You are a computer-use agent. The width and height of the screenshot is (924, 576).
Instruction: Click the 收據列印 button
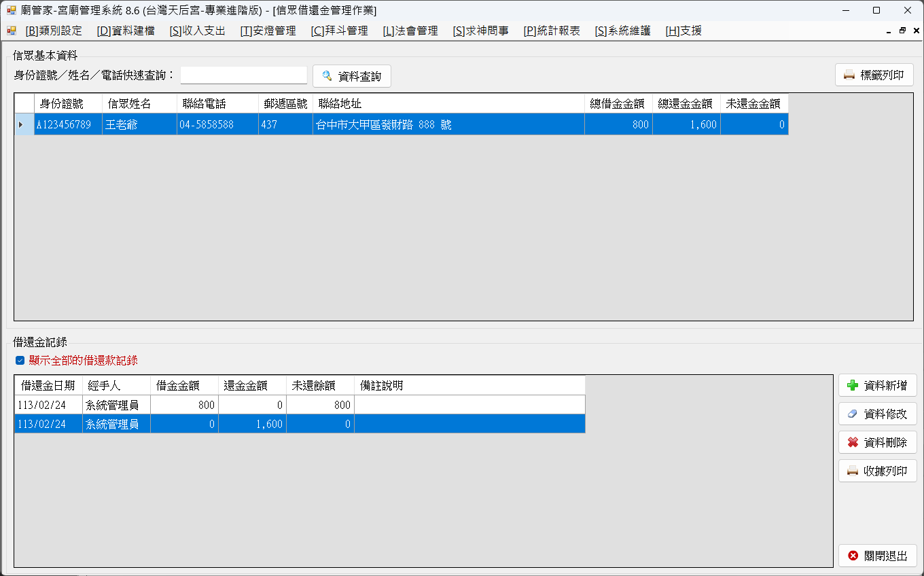click(878, 471)
